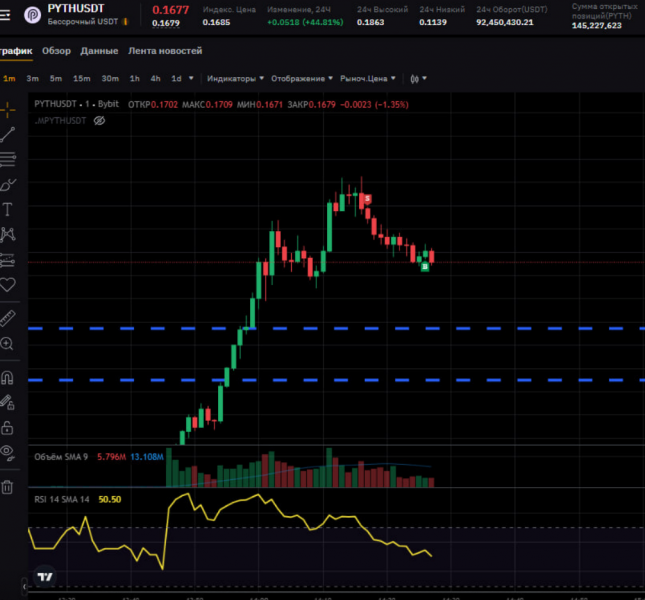Select the crosshair cursor tool

7,110
